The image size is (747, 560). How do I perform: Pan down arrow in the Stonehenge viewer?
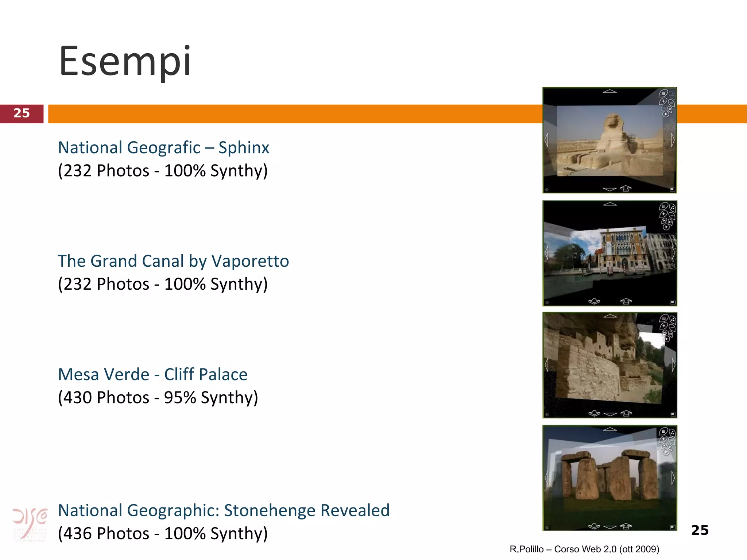[x=610, y=527]
